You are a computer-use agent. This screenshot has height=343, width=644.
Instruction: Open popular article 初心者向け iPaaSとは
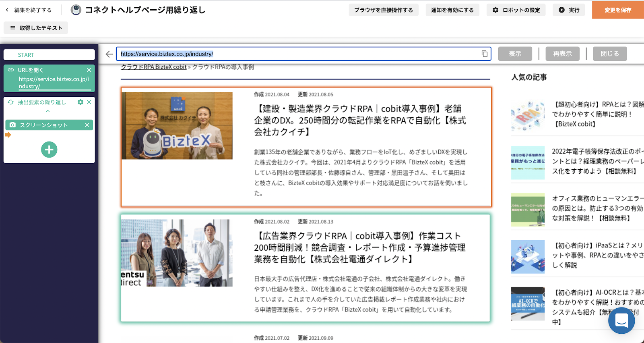point(598,255)
